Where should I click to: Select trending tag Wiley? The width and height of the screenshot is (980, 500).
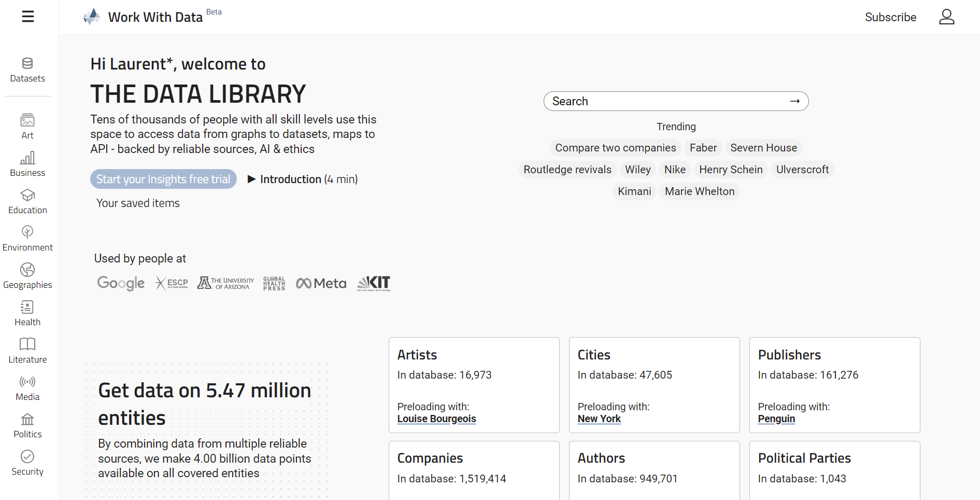(x=638, y=170)
